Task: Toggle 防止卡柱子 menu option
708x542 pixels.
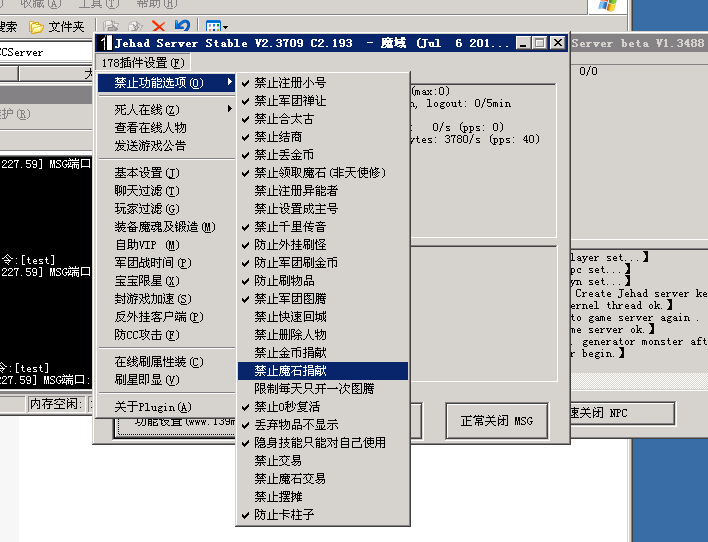Action: click(283, 515)
